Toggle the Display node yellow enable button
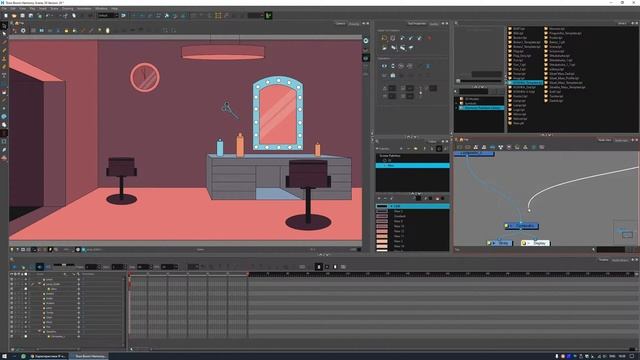The width and height of the screenshot is (640, 360). [524, 243]
